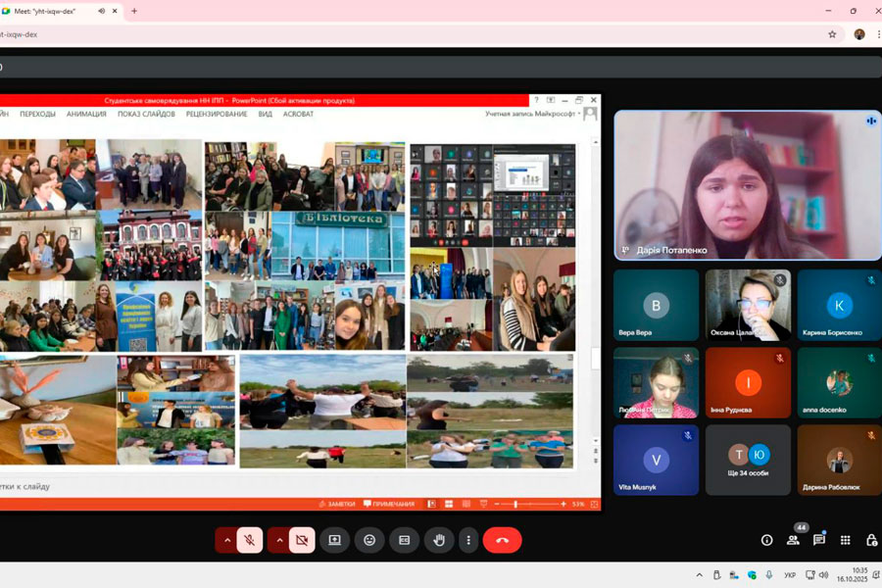Select anna docenko's tile

tap(839, 382)
